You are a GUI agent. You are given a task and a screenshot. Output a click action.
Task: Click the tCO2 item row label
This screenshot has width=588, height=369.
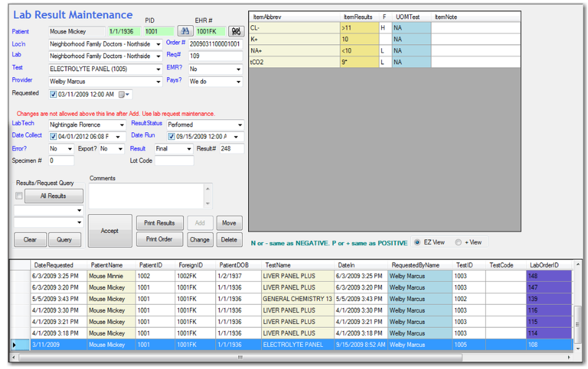coord(295,62)
